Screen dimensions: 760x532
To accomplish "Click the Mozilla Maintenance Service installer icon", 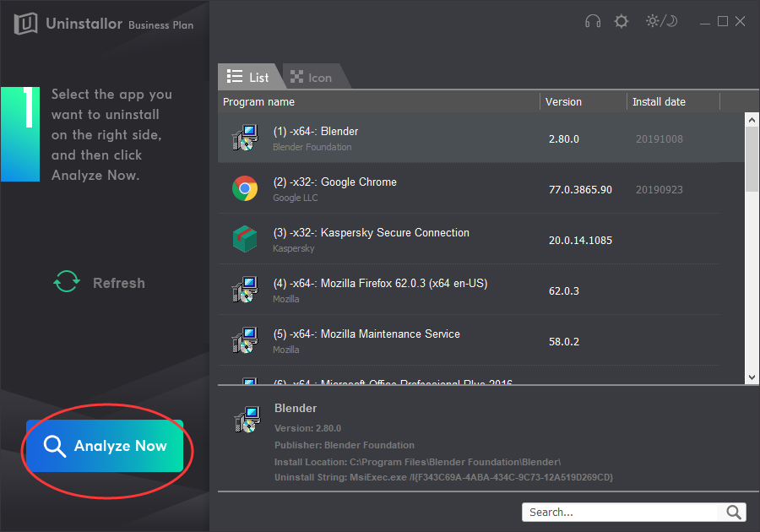I will [x=245, y=340].
